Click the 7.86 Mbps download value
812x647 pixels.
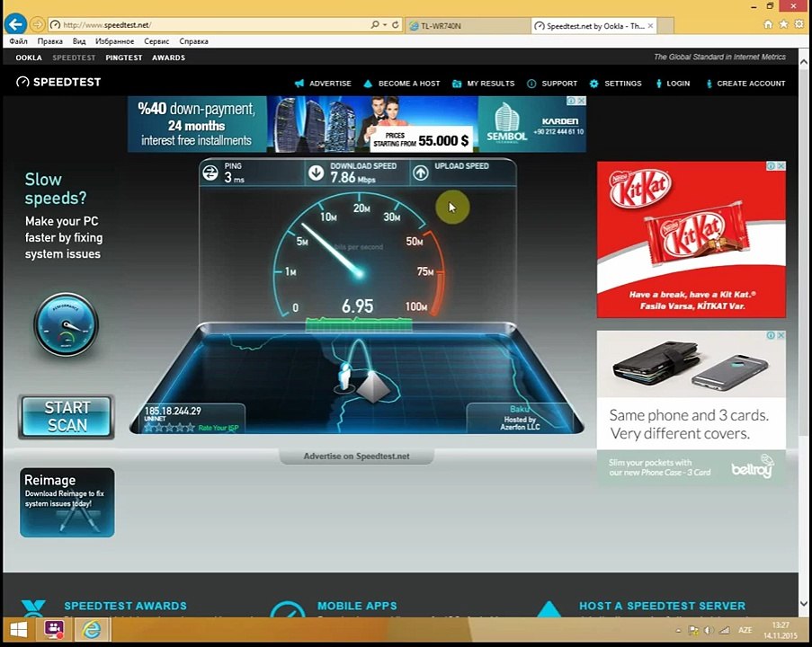coord(352,178)
